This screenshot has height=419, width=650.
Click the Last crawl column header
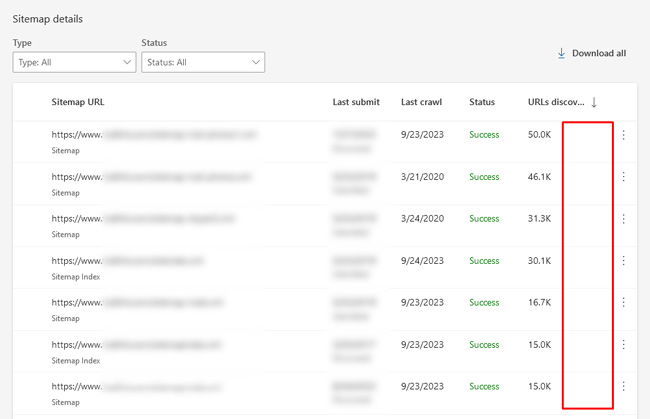click(x=422, y=102)
